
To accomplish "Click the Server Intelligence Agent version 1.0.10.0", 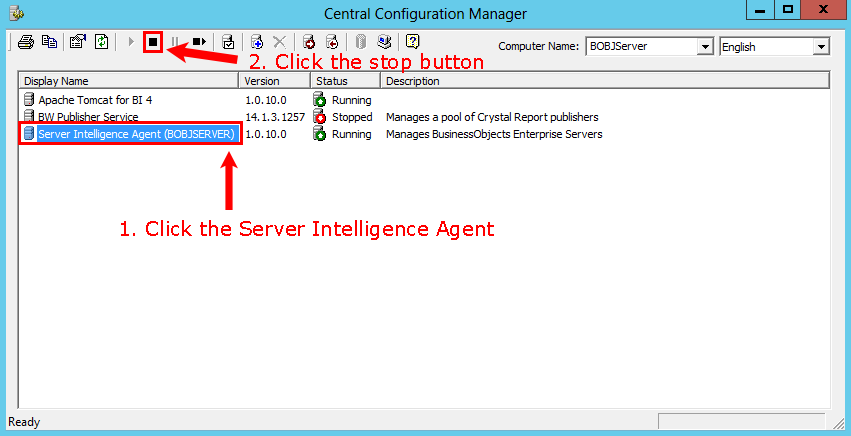I will point(266,134).
